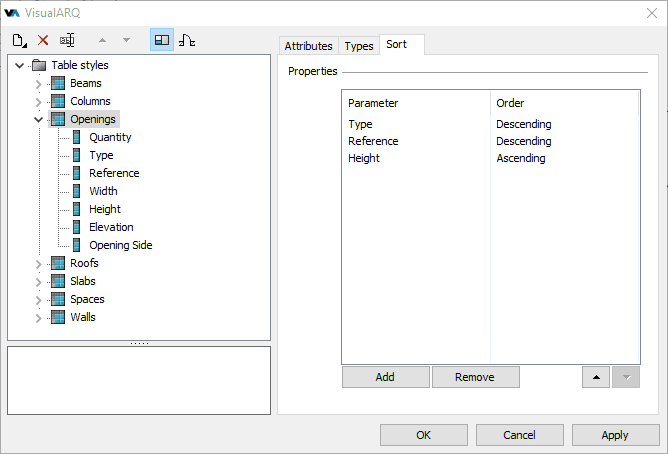Click the red Delete style icon
This screenshot has height=454, width=668.
click(x=43, y=40)
